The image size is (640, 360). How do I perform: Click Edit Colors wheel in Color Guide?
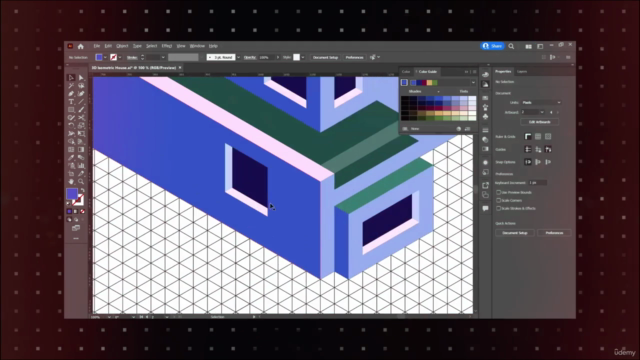pyautogui.click(x=459, y=129)
